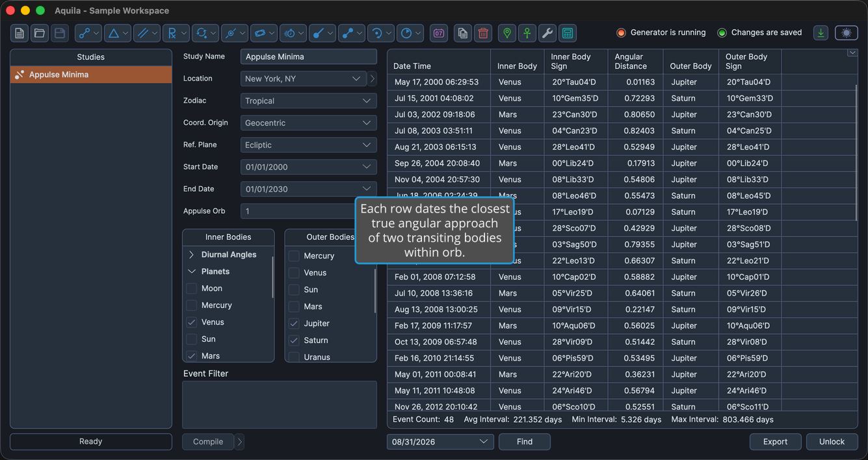
Task: Uncheck Venus in Inner Bodies
Action: coord(192,322)
